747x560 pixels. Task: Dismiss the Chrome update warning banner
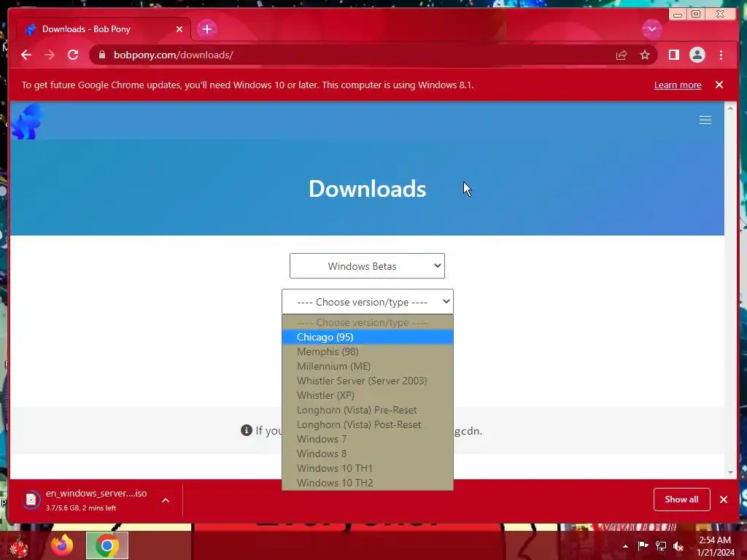point(719,85)
